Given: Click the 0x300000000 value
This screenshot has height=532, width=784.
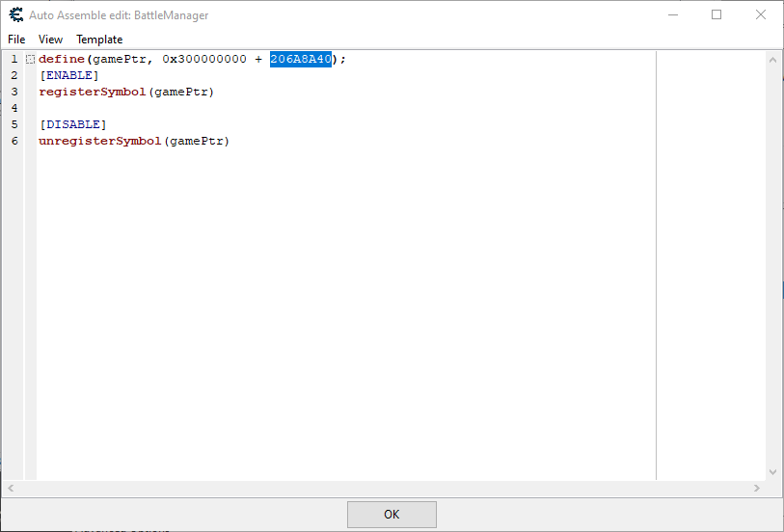Looking at the screenshot, I should click(x=204, y=59).
